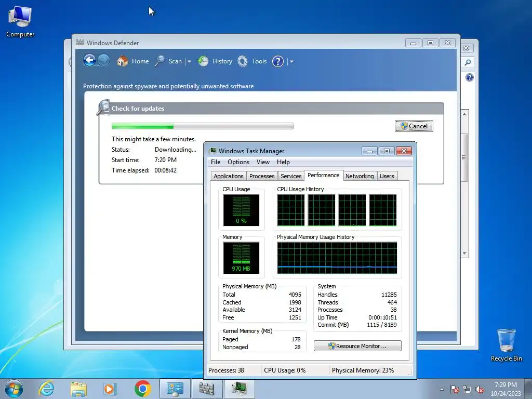Switch to the Control Panel taskbar button
This screenshot has height=399, width=532.
pyautogui.click(x=175, y=389)
